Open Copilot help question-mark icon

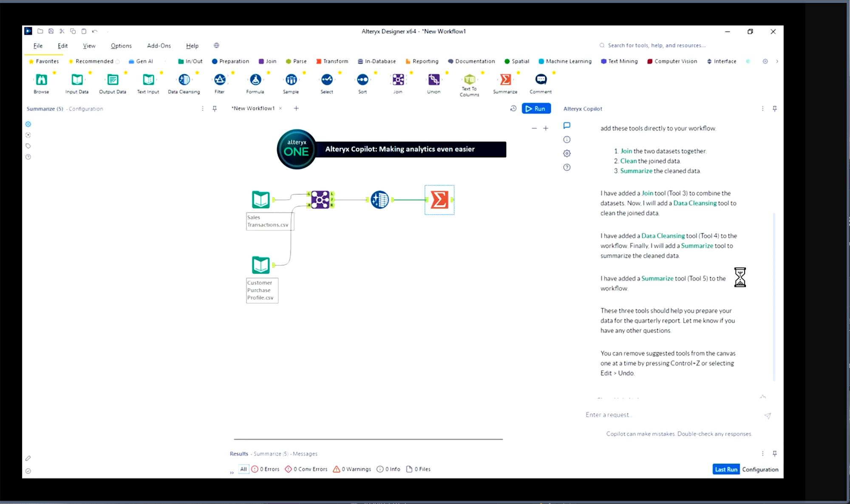(x=567, y=167)
